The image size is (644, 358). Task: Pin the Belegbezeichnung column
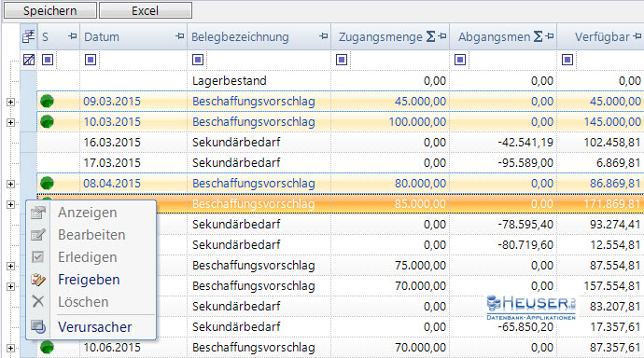click(324, 36)
